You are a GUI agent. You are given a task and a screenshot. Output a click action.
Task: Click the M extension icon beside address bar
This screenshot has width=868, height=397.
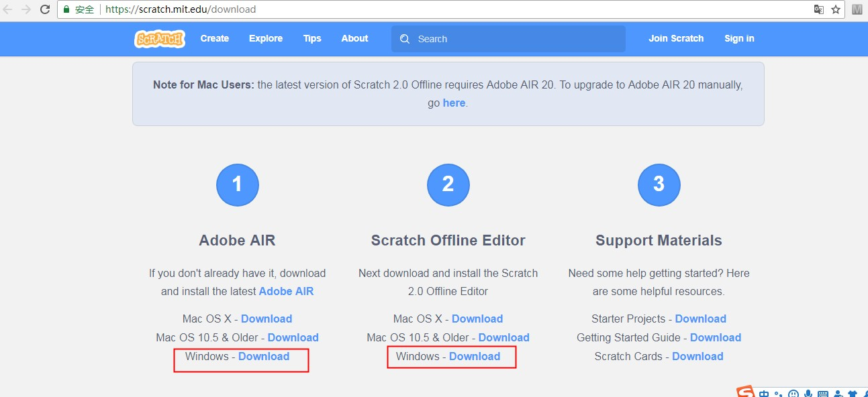pos(857,9)
